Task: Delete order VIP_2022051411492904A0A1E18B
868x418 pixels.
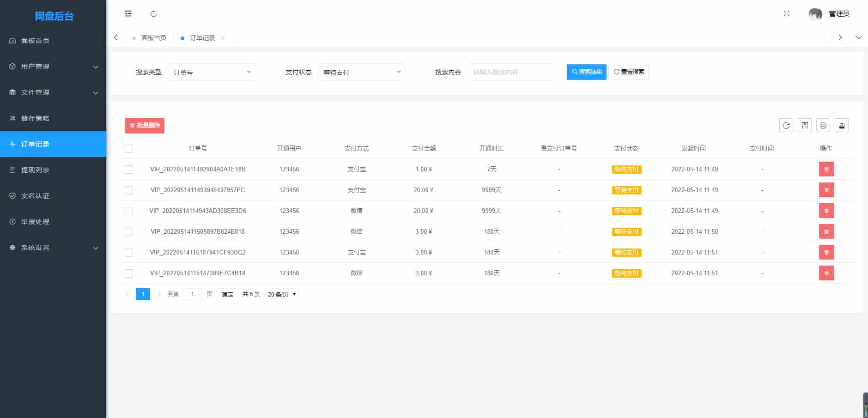Action: coord(826,169)
